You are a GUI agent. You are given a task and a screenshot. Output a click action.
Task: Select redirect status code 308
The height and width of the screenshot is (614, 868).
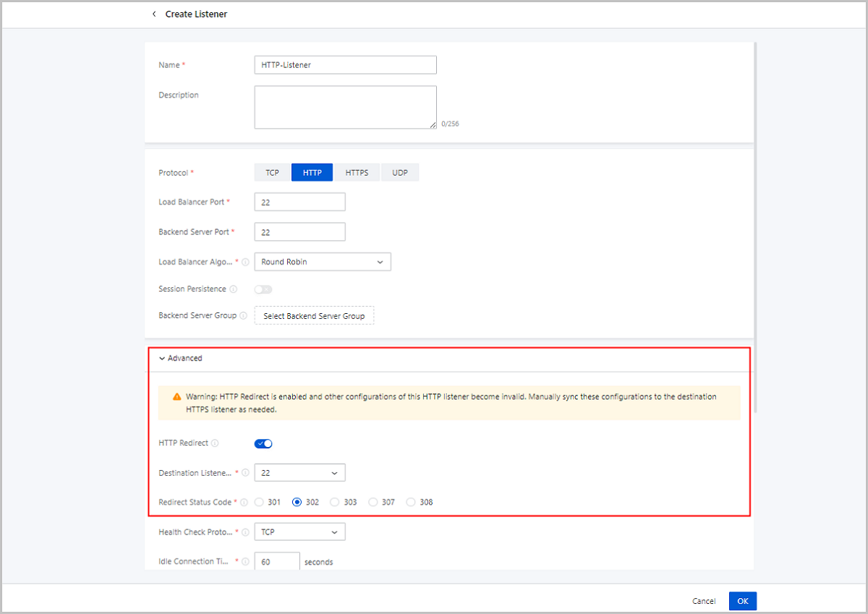pyautogui.click(x=411, y=502)
